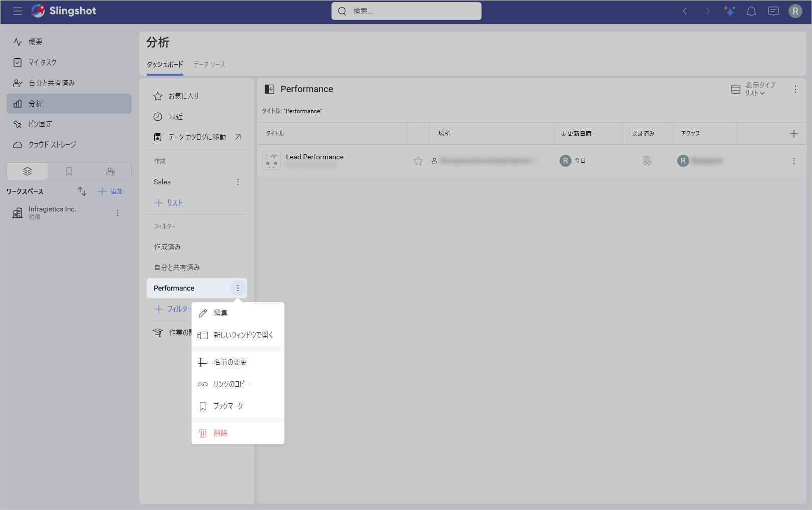Image resolution: width=812 pixels, height=510 pixels.
Task: Open the hamburger main menu
Action: pyautogui.click(x=18, y=11)
